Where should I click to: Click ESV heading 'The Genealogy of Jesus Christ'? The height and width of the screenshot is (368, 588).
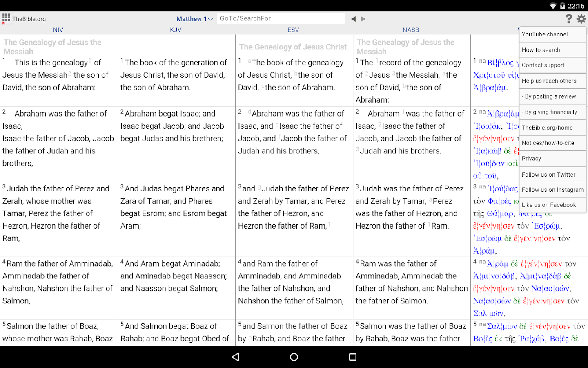(293, 47)
